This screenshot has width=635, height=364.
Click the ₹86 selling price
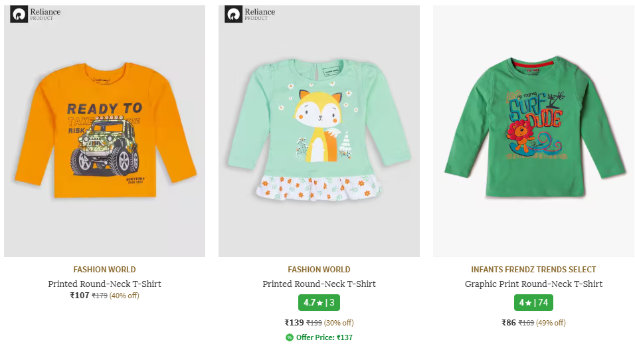pyautogui.click(x=509, y=323)
